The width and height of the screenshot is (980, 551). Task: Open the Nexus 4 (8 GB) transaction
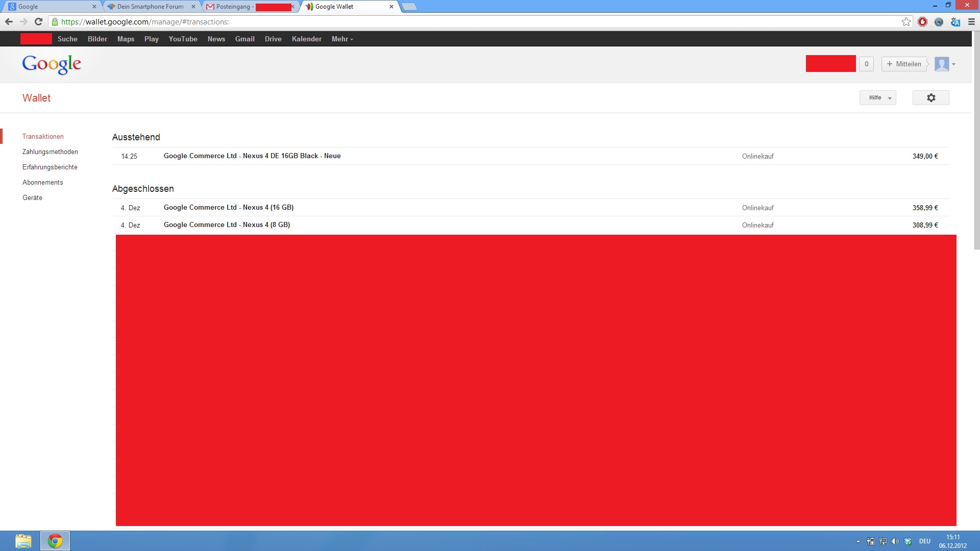(x=531, y=225)
